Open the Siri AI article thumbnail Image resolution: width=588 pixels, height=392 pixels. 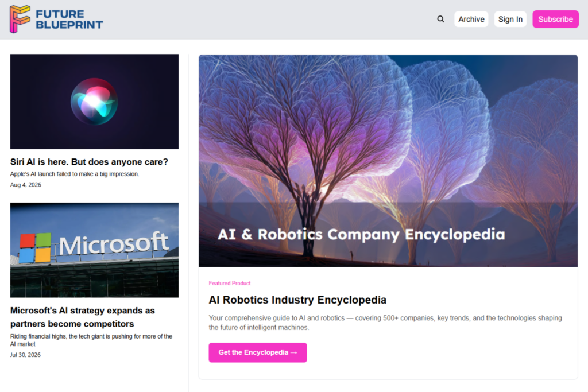[95, 102]
